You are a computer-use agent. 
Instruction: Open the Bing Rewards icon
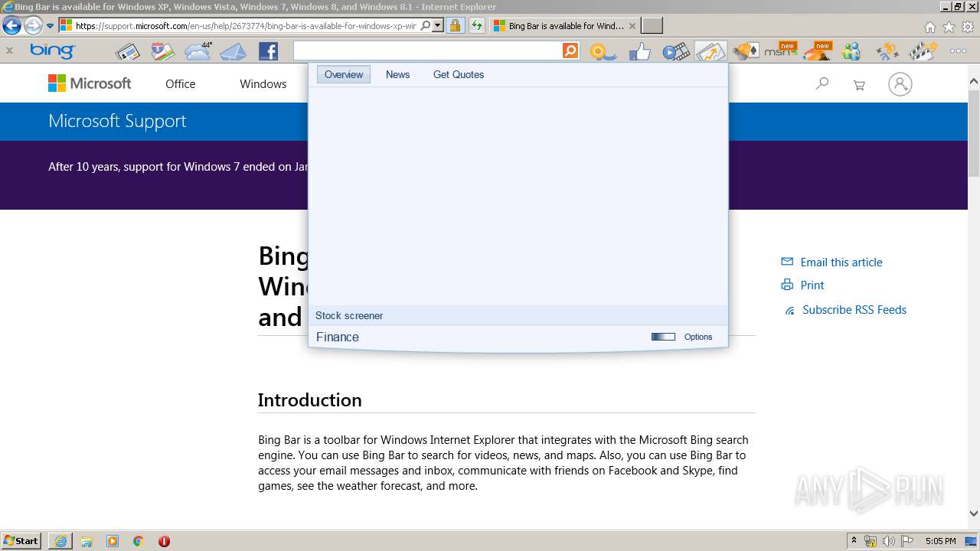coord(603,52)
